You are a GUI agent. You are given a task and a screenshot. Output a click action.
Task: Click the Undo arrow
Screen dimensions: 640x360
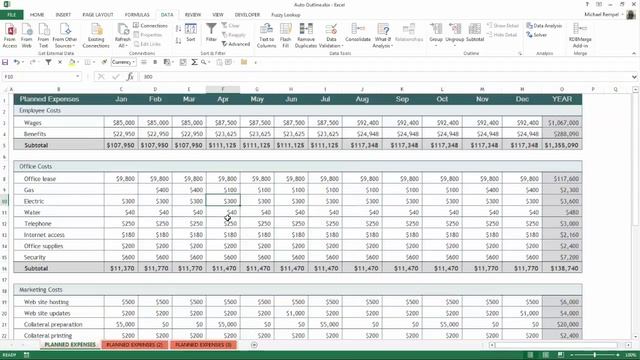[16, 62]
